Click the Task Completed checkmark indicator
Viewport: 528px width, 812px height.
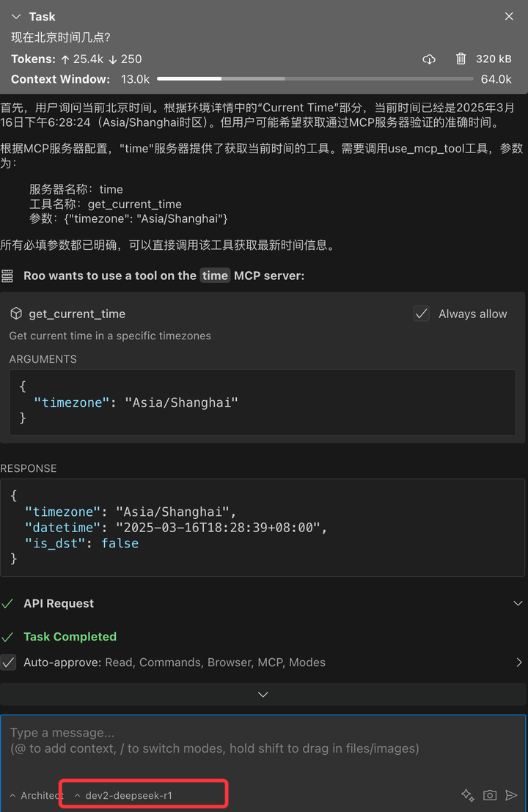[x=10, y=636]
